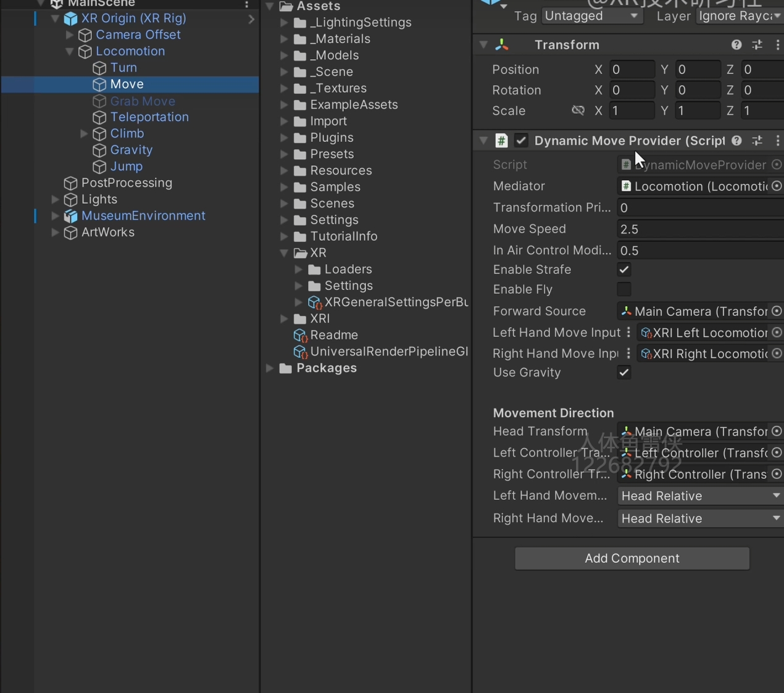Expand Camera Offset in hierarchy

pos(70,35)
